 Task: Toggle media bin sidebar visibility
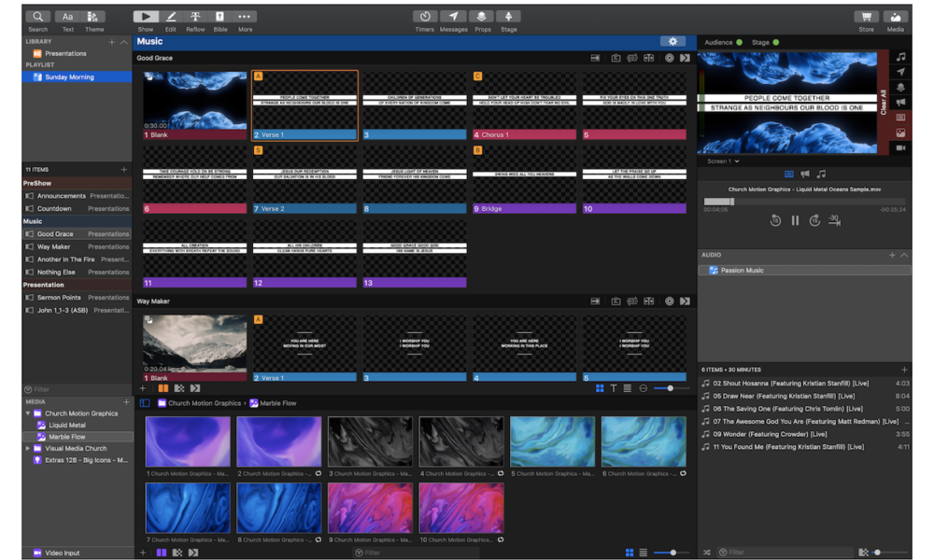(x=145, y=403)
